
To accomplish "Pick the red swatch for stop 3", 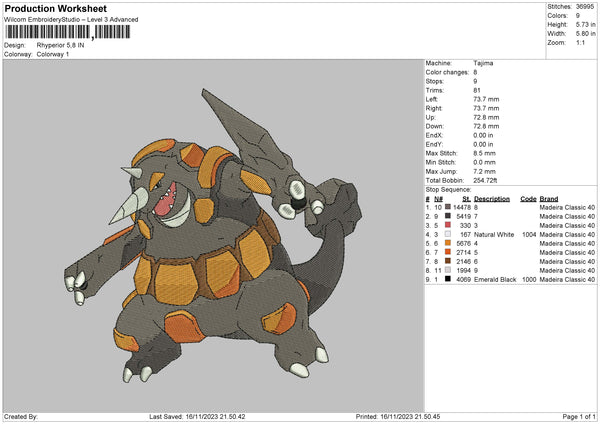I will [448, 225].
